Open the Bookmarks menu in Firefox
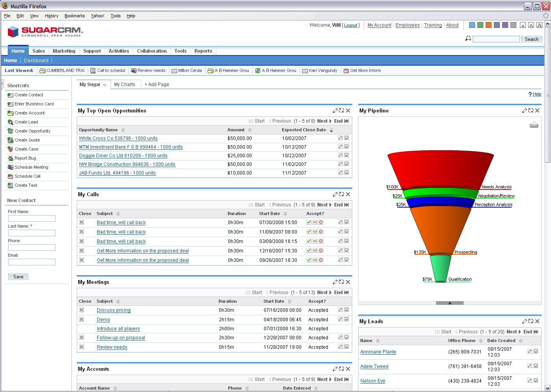The width and height of the screenshot is (551, 392). click(x=74, y=16)
